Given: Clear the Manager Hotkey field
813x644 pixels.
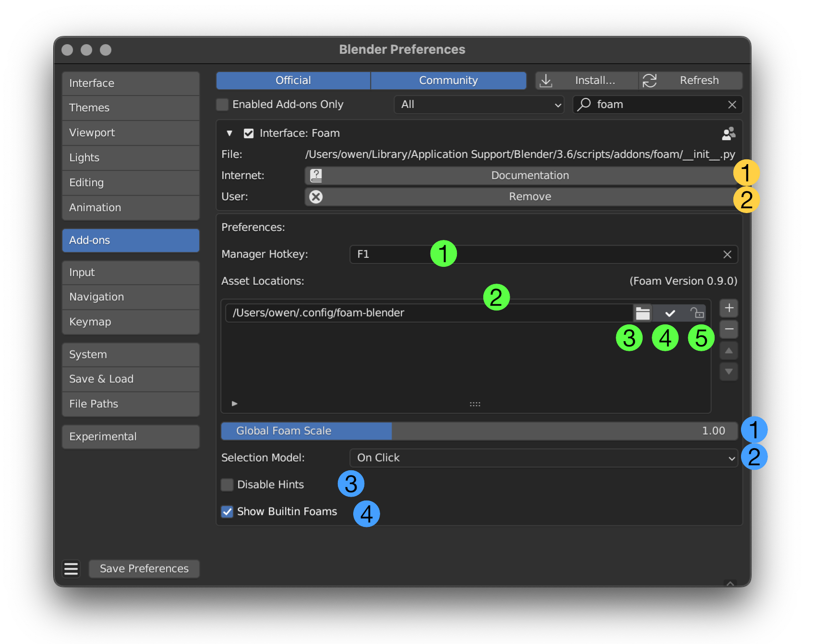Looking at the screenshot, I should tap(727, 254).
